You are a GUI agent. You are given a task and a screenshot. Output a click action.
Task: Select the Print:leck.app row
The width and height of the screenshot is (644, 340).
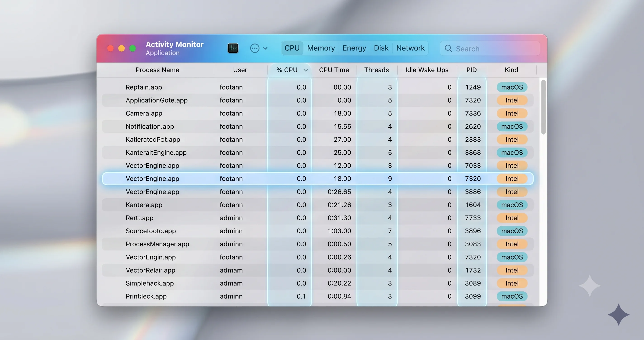317,296
